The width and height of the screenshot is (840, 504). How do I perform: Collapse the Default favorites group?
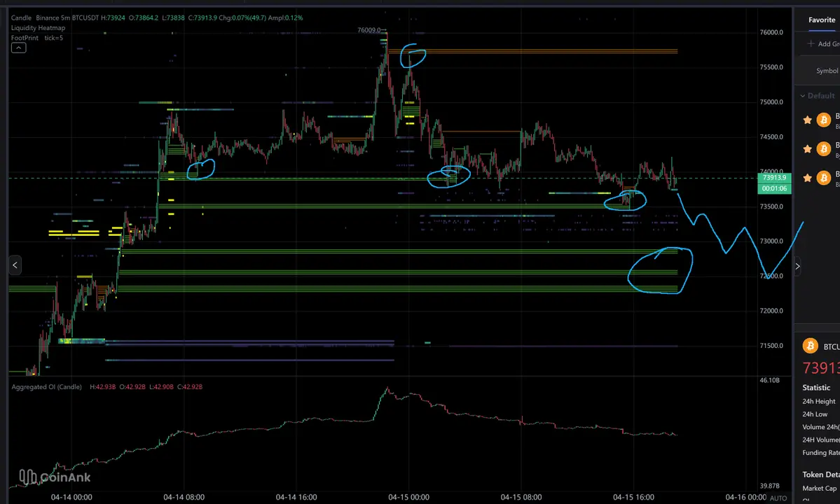point(817,96)
